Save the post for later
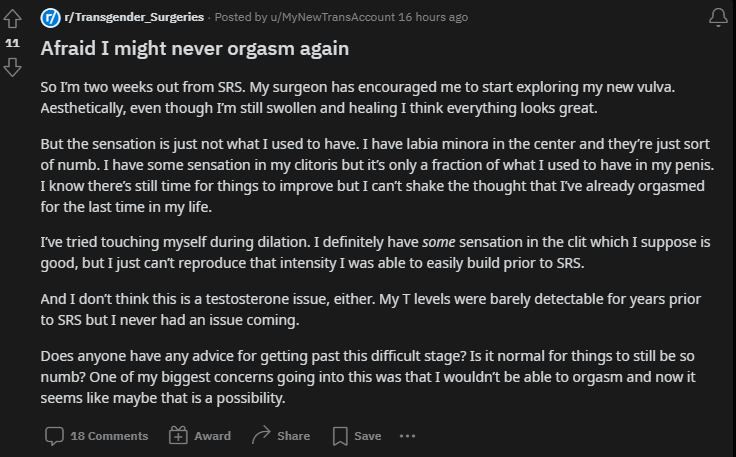Image resolution: width=736 pixels, height=457 pixels. [357, 436]
